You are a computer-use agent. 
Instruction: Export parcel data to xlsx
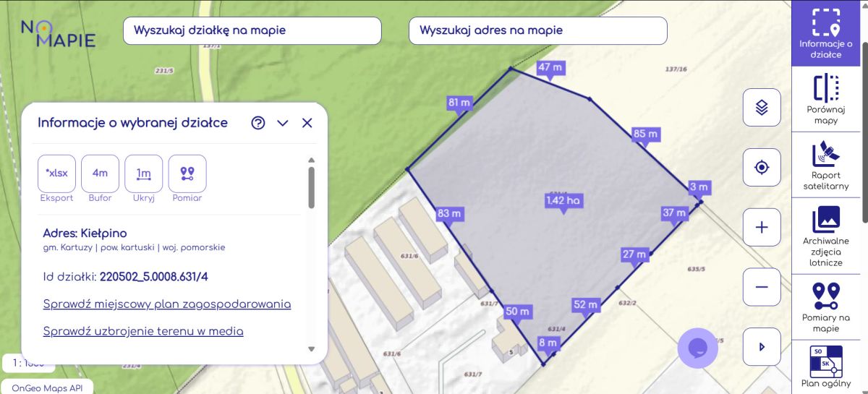pos(57,174)
